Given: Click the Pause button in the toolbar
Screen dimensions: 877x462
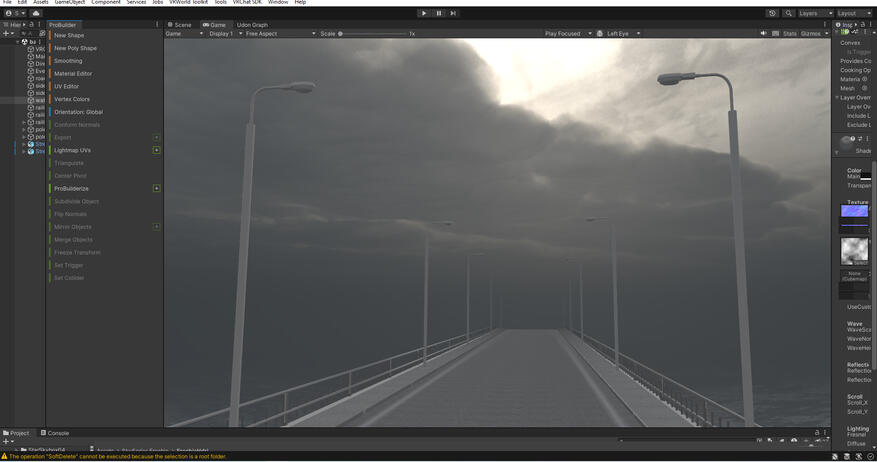Looking at the screenshot, I should point(438,13).
